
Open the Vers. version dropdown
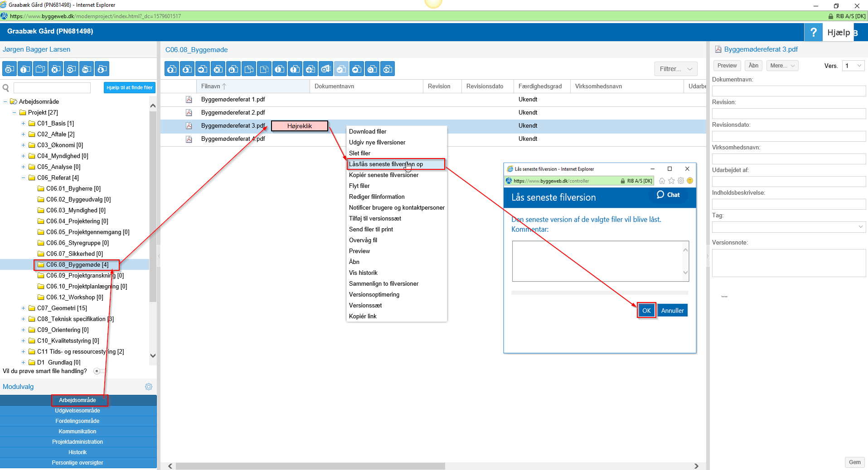[x=853, y=66]
